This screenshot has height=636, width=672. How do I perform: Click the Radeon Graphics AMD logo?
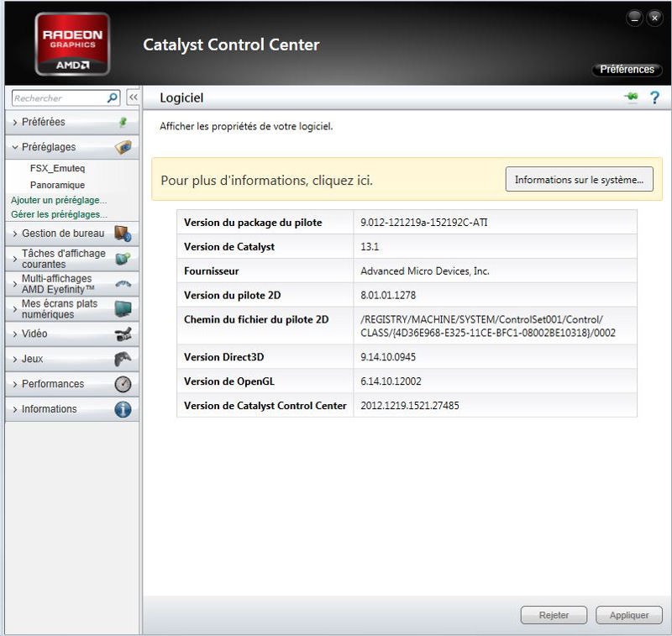[x=72, y=45]
